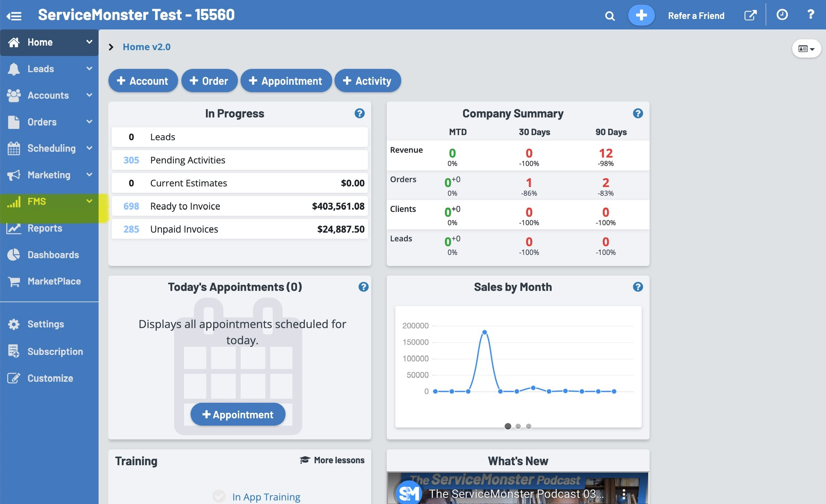The width and height of the screenshot is (826, 504).
Task: Open the external link icon in header
Action: 750,15
